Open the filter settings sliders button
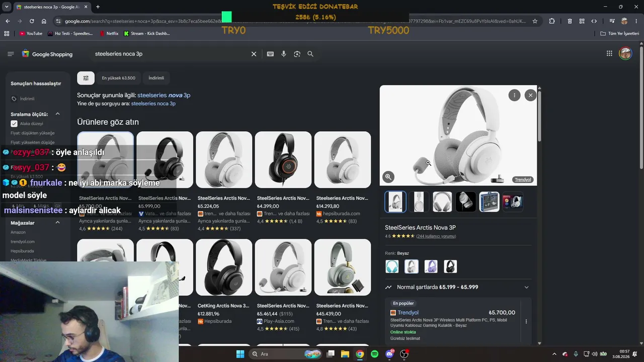The width and height of the screenshot is (644, 362). point(86,78)
